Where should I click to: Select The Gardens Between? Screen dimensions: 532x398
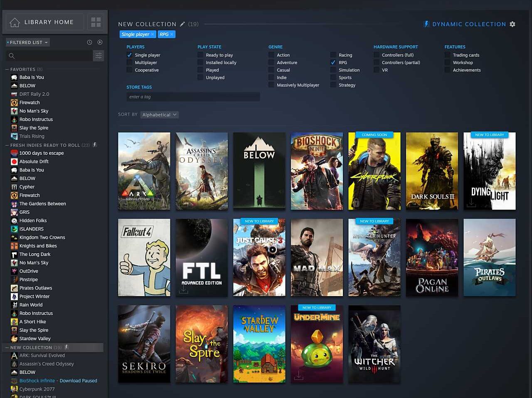pyautogui.click(x=42, y=204)
